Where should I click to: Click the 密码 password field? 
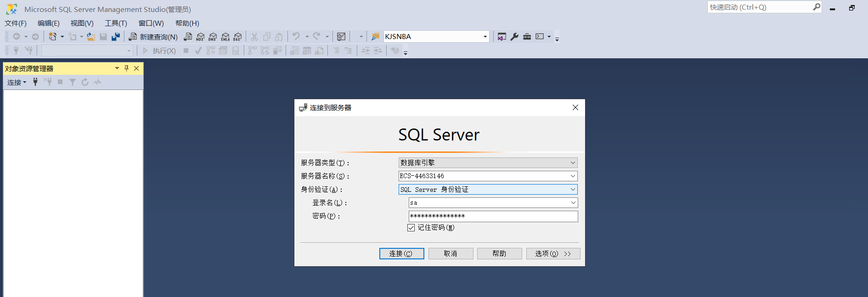pyautogui.click(x=493, y=216)
